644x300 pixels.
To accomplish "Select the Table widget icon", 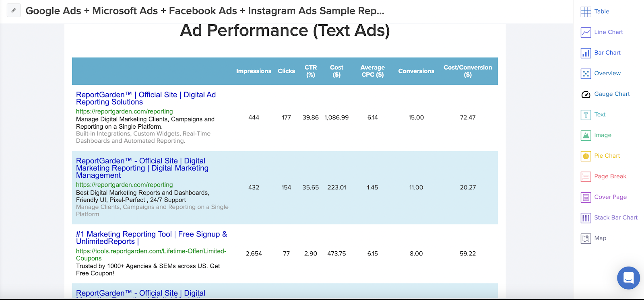I will 586,12.
